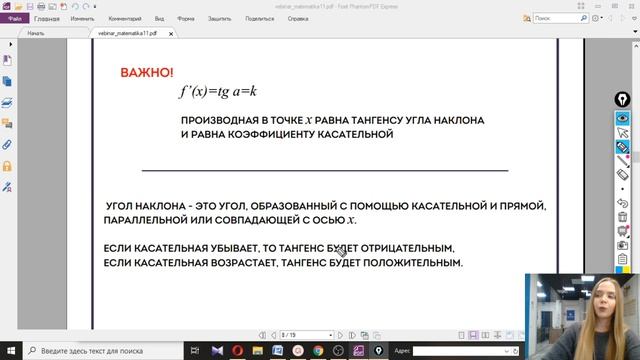
Task: Click the Windows Start button
Action: point(11,351)
